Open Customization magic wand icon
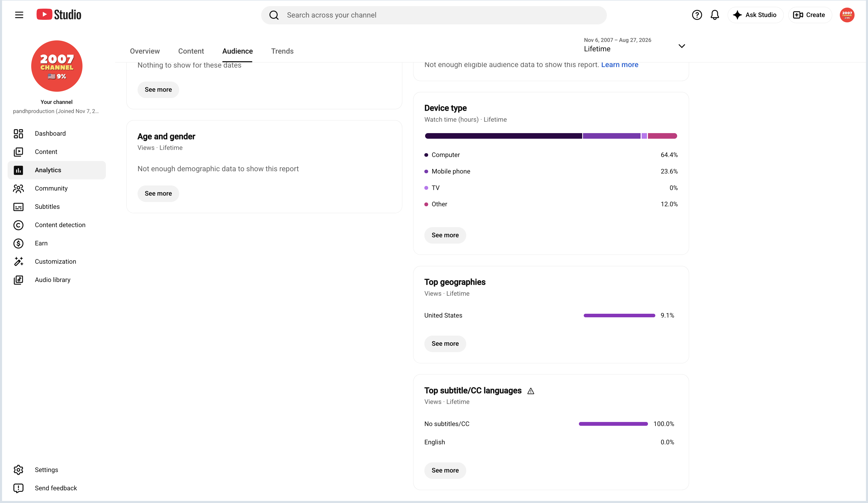Image resolution: width=868 pixels, height=503 pixels. (x=18, y=261)
